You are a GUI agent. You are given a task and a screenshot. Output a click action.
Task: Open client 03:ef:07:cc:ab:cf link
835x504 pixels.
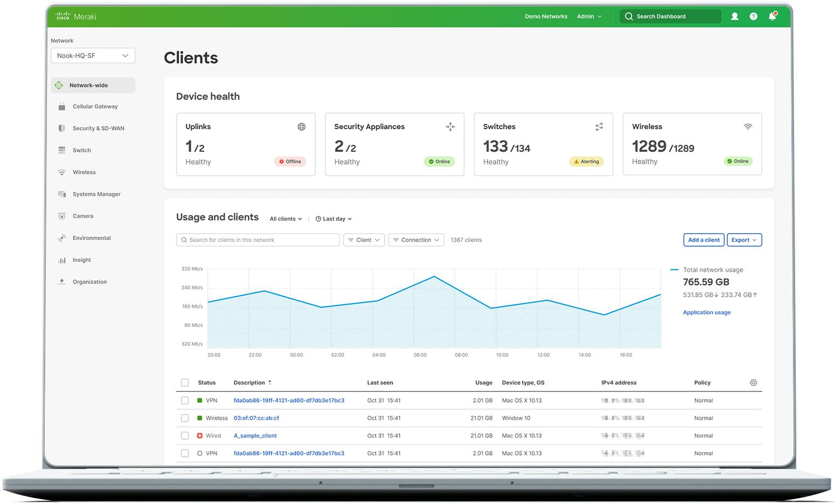point(256,418)
